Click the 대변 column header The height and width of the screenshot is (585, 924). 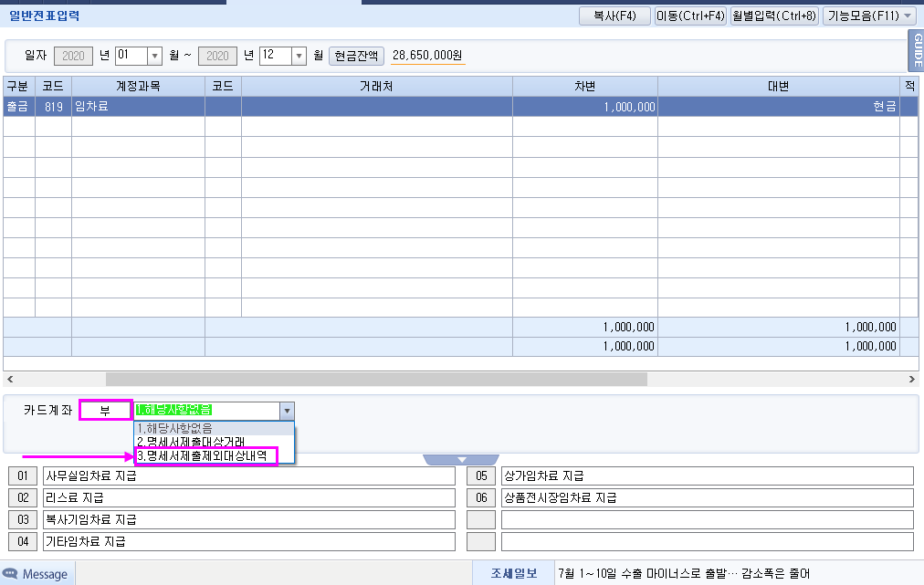click(779, 87)
